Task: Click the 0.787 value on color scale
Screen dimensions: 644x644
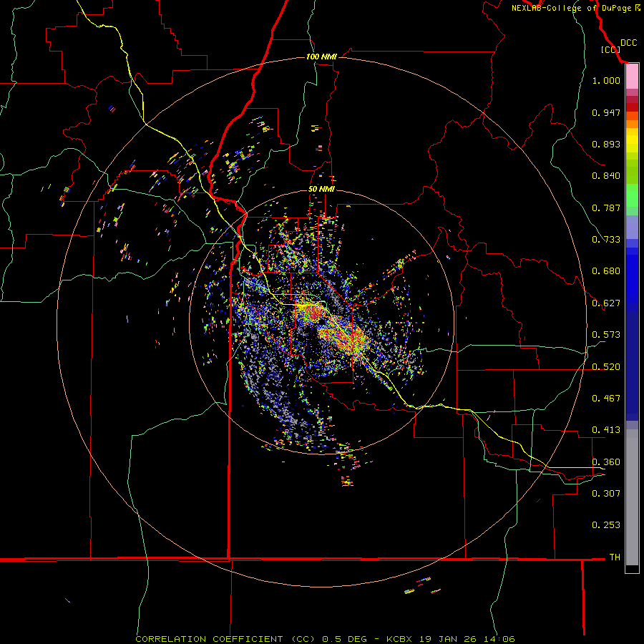Action: tap(606, 208)
